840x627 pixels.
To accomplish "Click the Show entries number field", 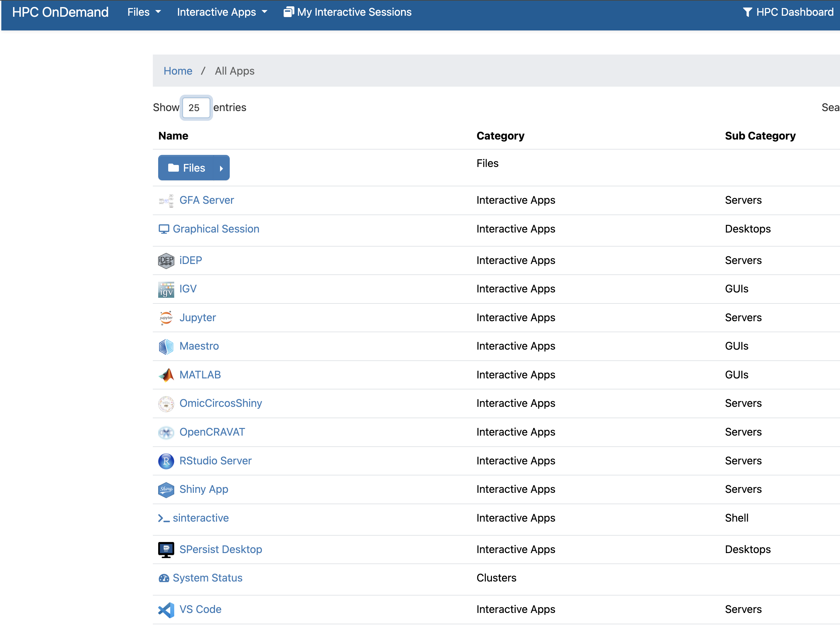I will pyautogui.click(x=196, y=108).
